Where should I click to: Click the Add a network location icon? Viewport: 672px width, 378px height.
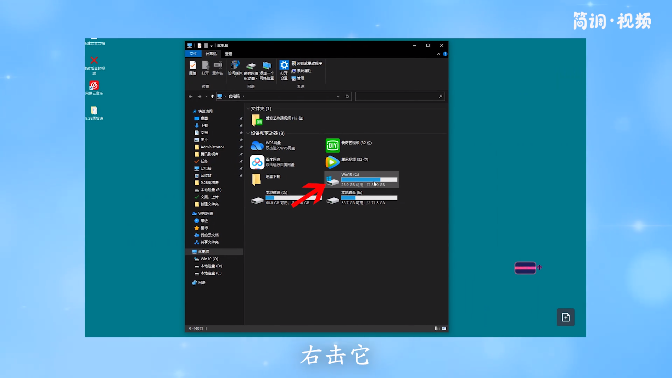(267, 70)
